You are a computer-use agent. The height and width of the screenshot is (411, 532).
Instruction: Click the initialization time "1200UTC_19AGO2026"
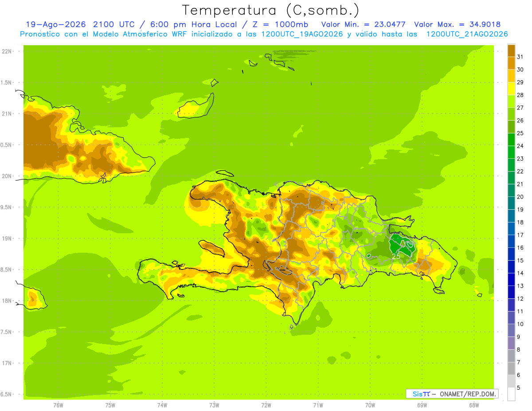302,34
